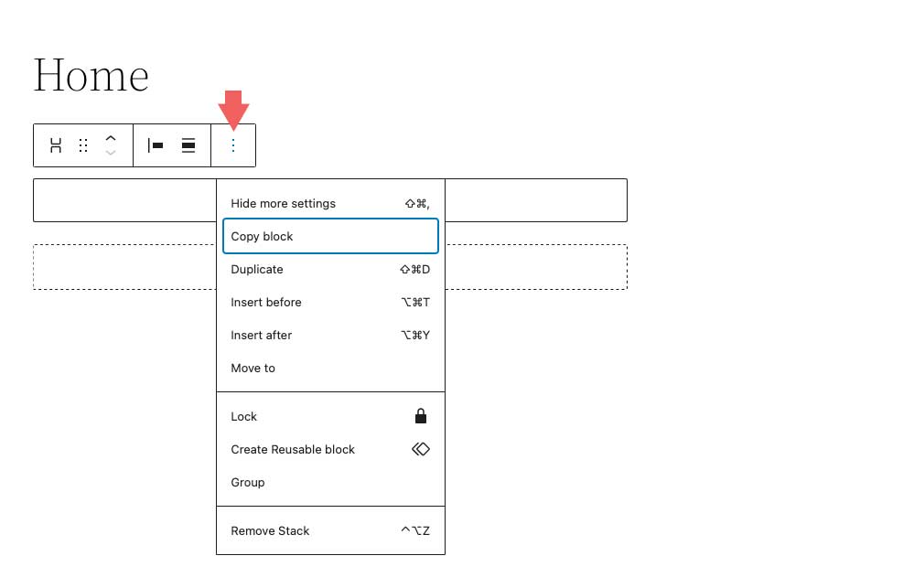Choose Hide more settings
Image resolution: width=903 pixels, height=588 pixels.
point(283,203)
